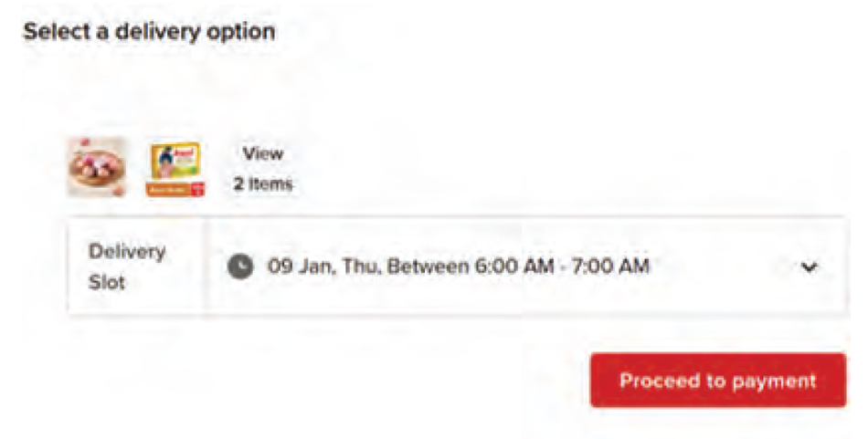Click the View link beside the product images
Screen dimensions: 868x439
click(x=262, y=153)
